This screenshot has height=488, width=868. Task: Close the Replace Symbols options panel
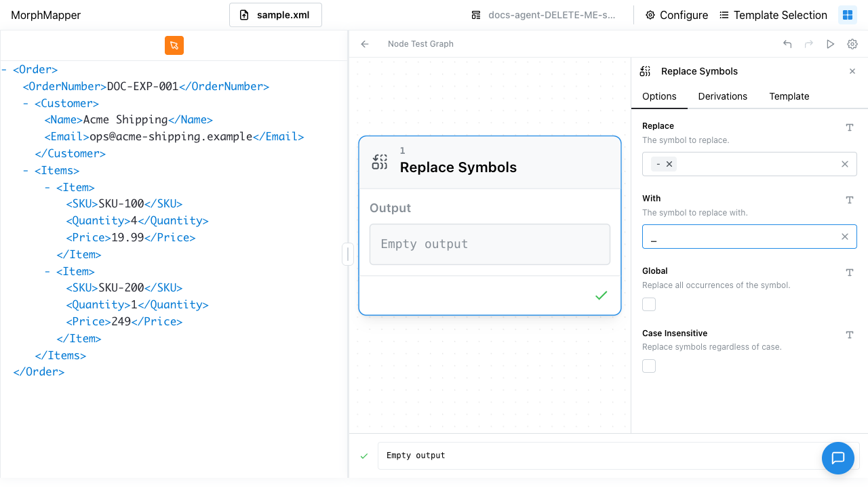(x=852, y=71)
